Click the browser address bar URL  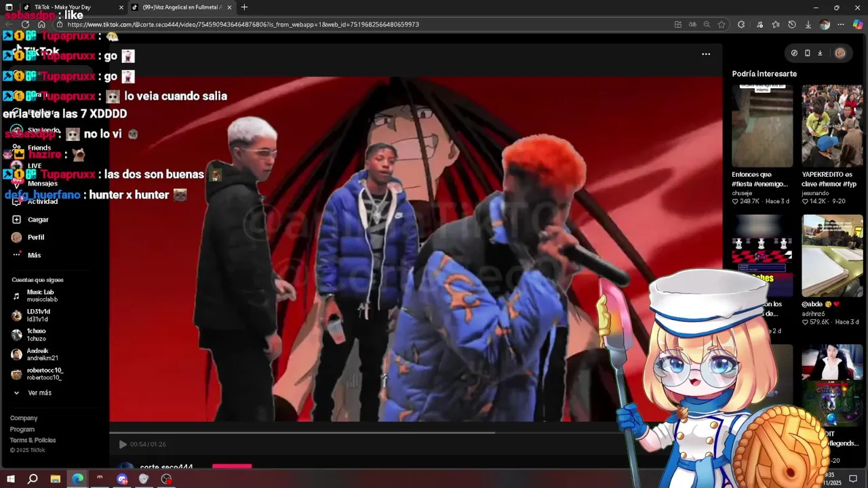(243, 24)
